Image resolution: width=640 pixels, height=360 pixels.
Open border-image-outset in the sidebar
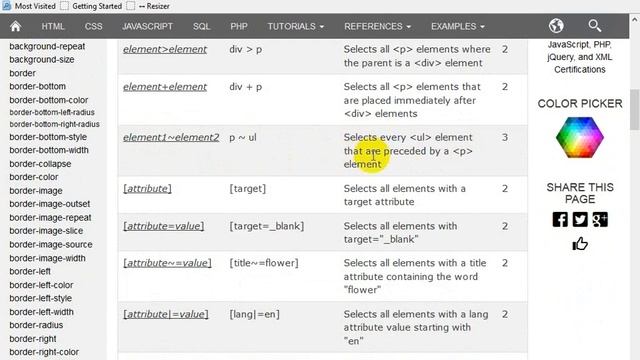pyautogui.click(x=50, y=204)
